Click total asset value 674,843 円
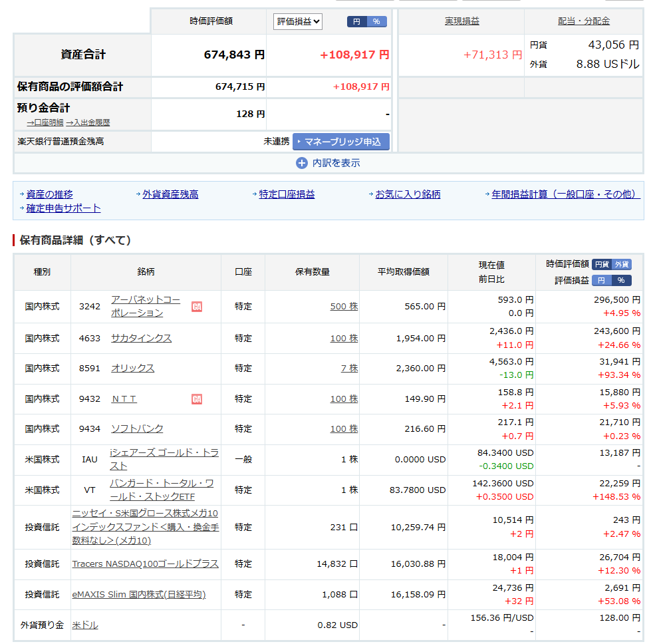This screenshot has height=644, width=649. coord(234,55)
